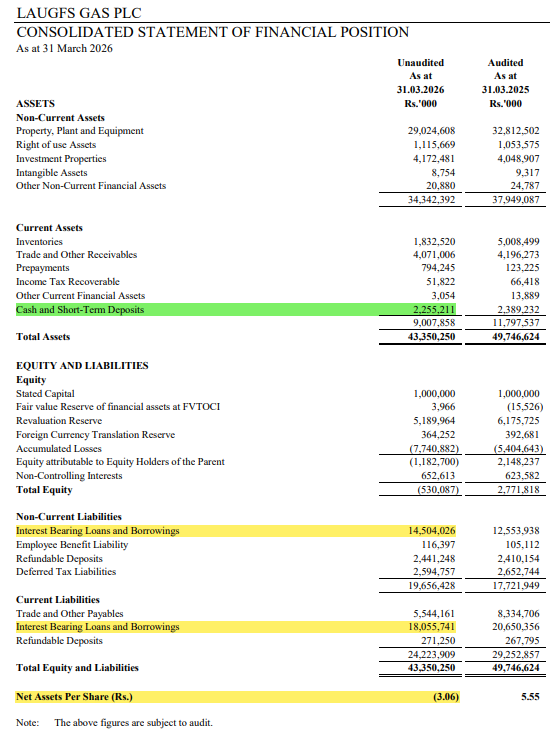Select 'EQUITY AND LIABILITIES' heading
Viewport: 560px width, 737px height.
82,366
